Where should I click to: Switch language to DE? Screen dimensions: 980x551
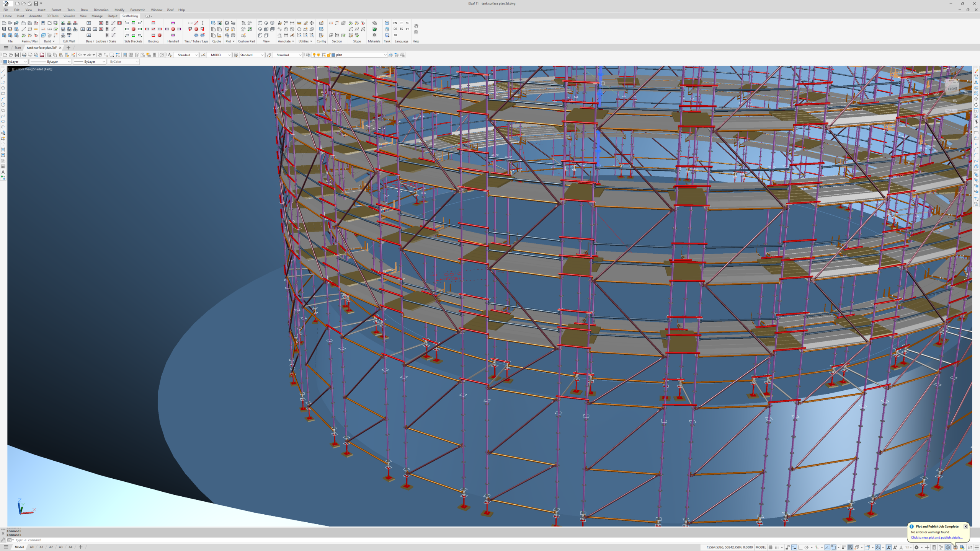[395, 29]
